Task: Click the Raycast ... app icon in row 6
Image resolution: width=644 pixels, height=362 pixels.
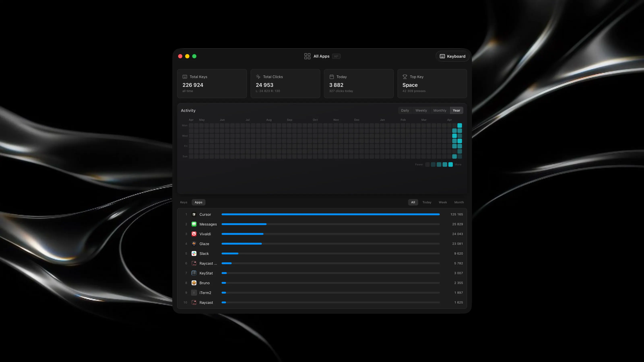Action: [194, 263]
